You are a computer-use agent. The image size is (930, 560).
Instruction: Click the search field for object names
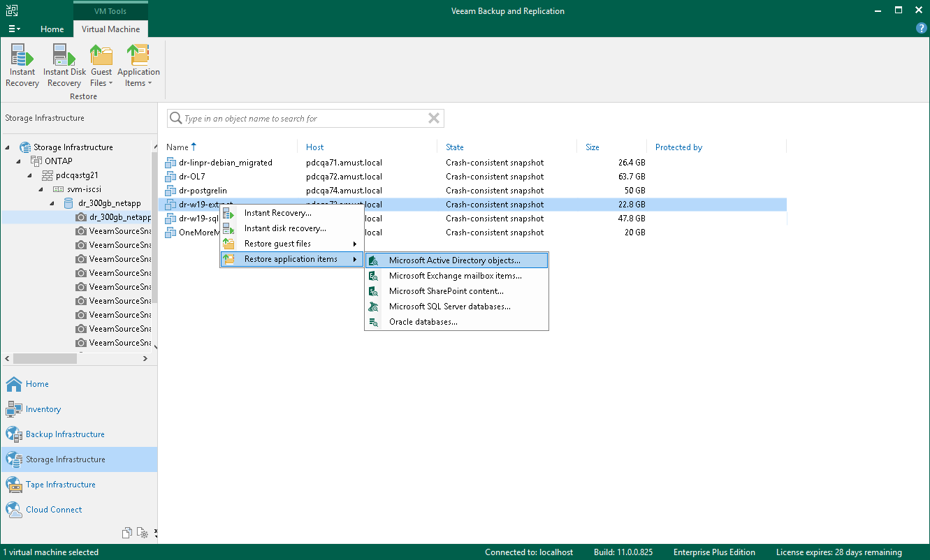tap(300, 119)
